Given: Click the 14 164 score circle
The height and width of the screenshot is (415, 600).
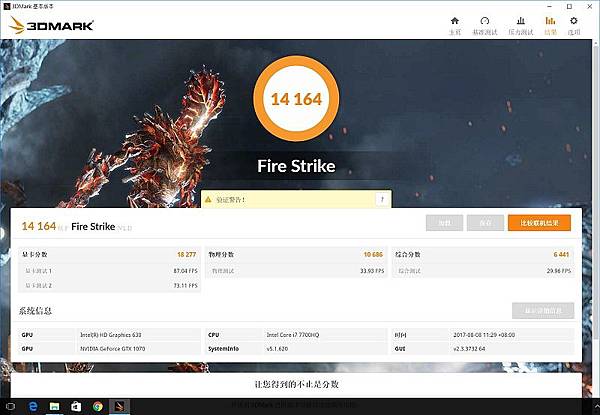Looking at the screenshot, I should (296, 99).
